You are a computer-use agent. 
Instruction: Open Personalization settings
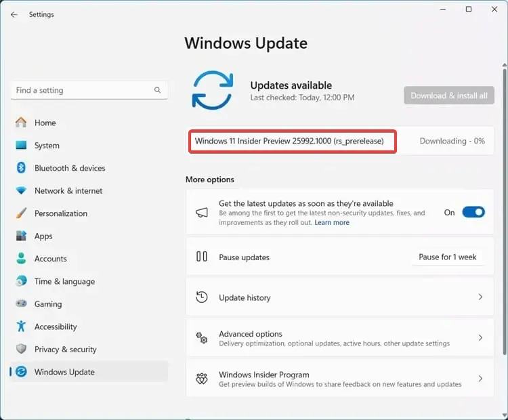[61, 213]
